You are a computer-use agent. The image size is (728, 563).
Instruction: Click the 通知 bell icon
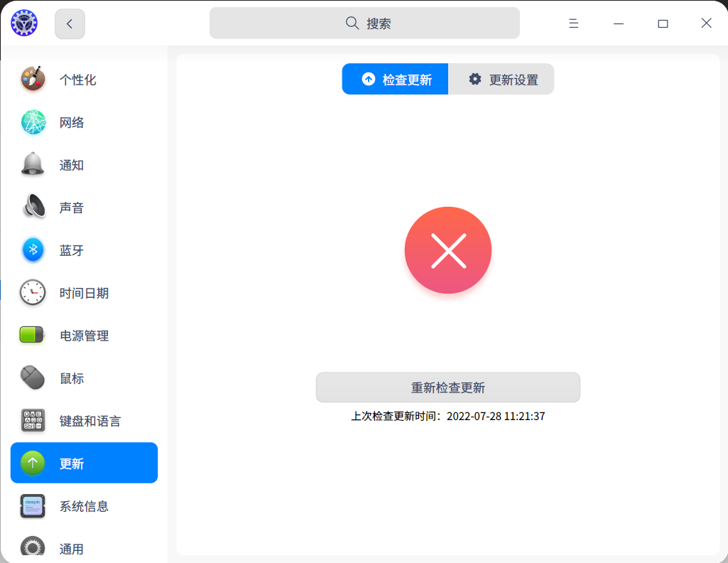point(33,164)
